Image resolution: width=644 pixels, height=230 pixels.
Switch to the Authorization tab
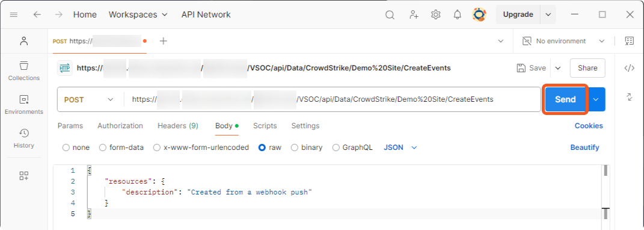pos(120,126)
